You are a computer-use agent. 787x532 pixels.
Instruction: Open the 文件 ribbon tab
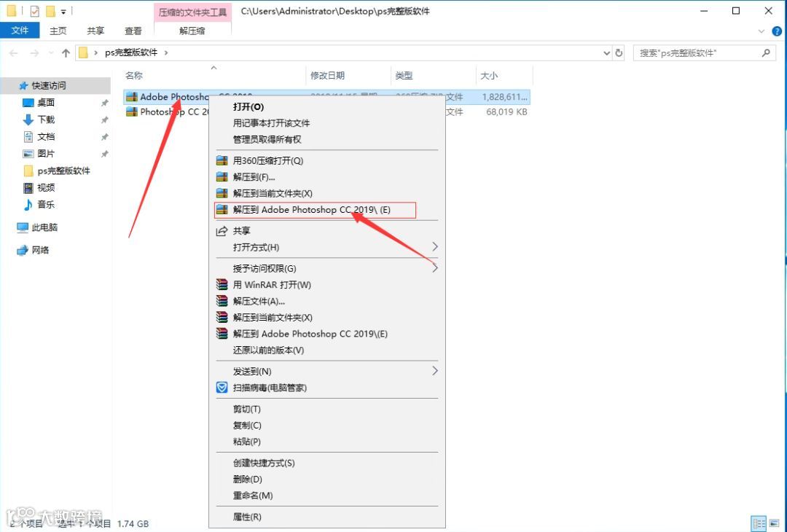point(20,31)
